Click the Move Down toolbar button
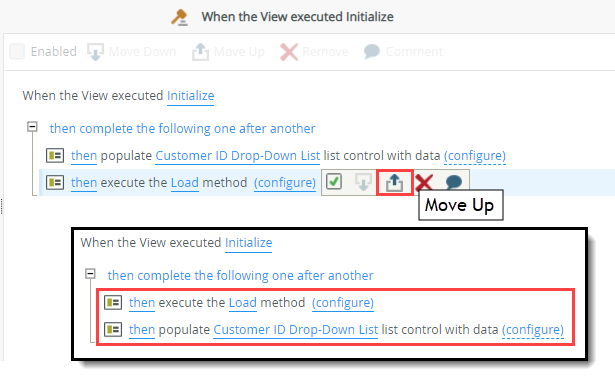615x392 pixels. [131, 52]
